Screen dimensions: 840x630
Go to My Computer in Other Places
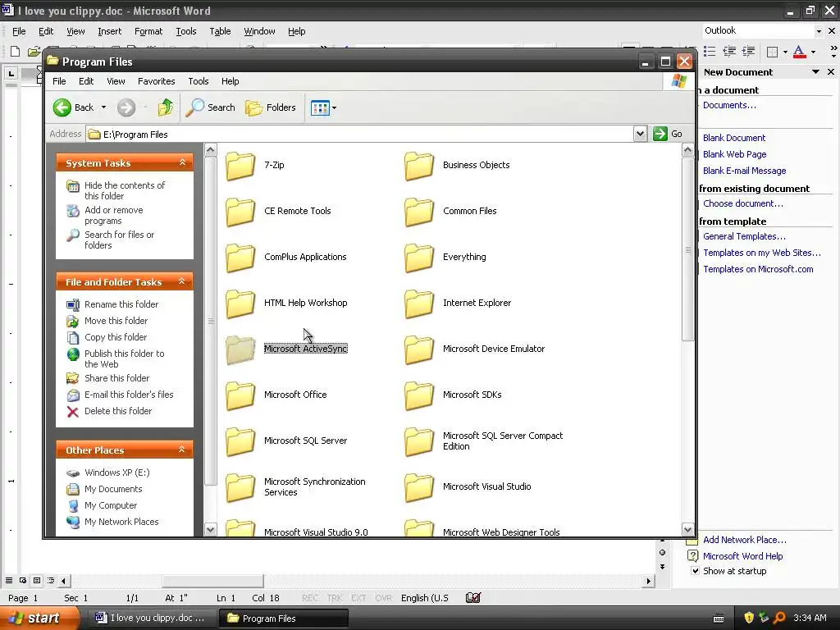pos(102,505)
